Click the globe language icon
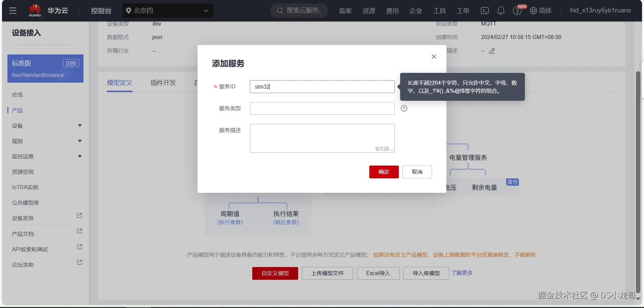Viewport: 644px width, 308px height. 533,11
